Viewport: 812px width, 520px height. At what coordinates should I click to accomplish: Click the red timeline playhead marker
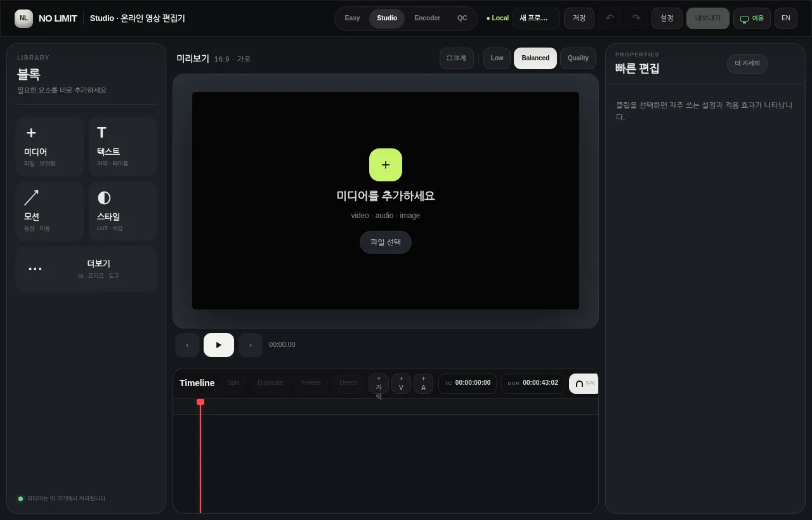click(x=200, y=402)
